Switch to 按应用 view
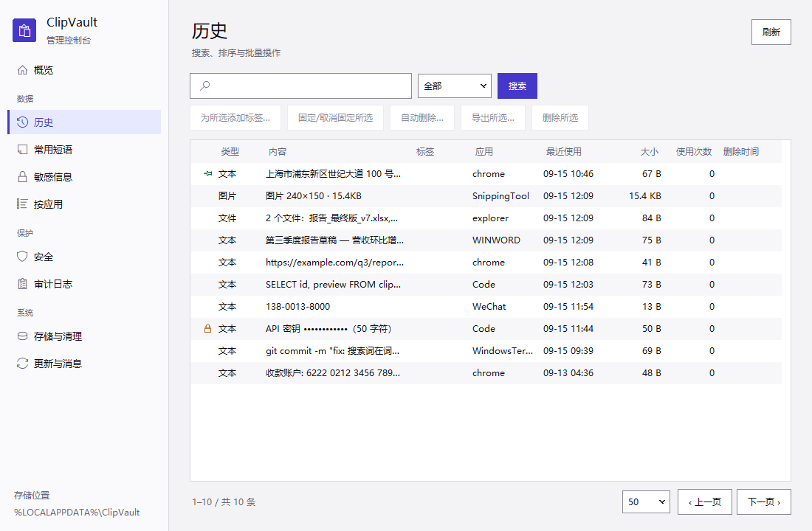This screenshot has width=812, height=531. pyautogui.click(x=84, y=204)
